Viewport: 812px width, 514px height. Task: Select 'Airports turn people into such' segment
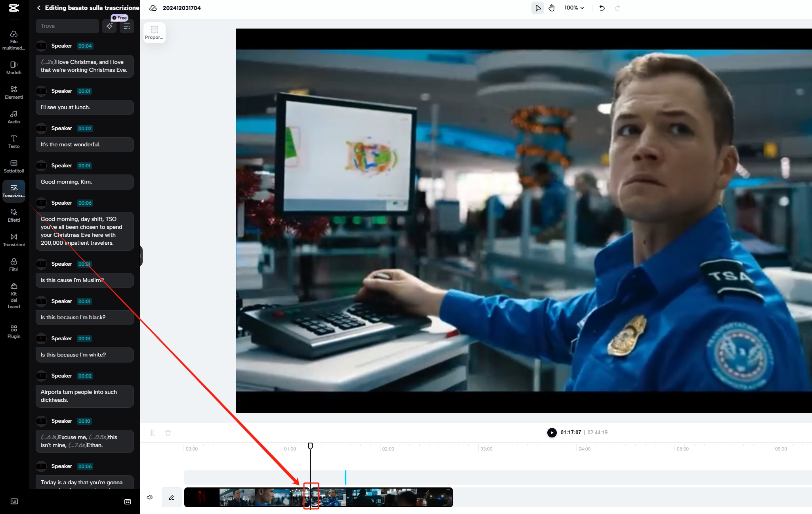(x=85, y=396)
